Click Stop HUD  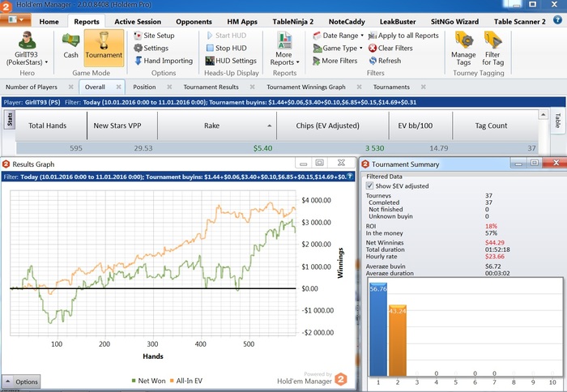226,48
